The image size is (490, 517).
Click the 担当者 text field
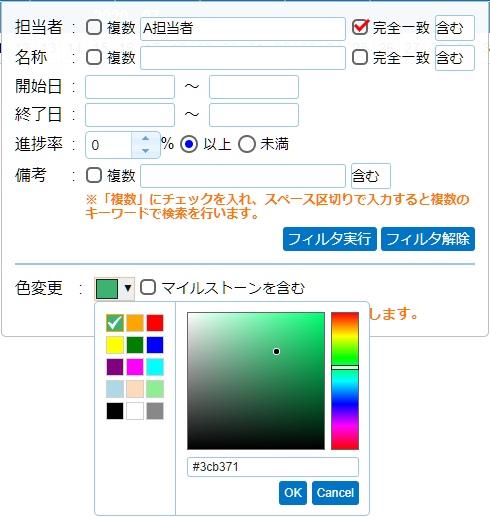point(243,29)
